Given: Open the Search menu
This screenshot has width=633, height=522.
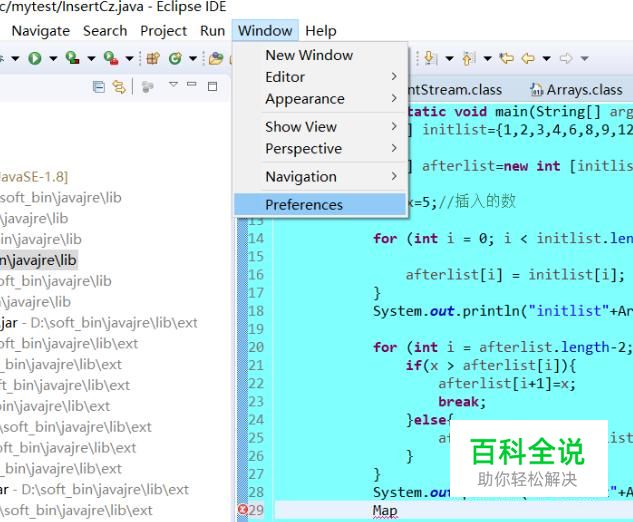Looking at the screenshot, I should 105,31.
